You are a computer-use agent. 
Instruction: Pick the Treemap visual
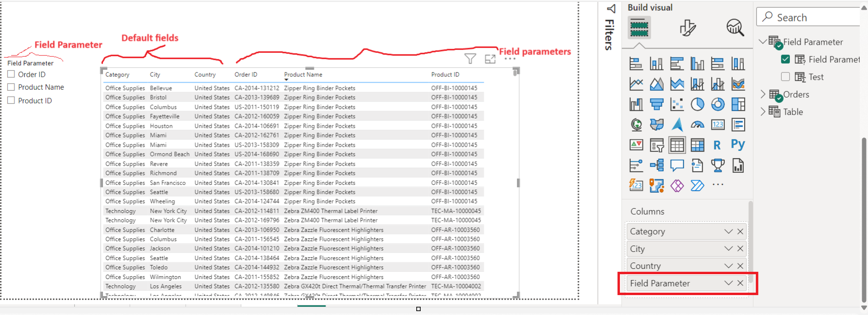point(738,104)
